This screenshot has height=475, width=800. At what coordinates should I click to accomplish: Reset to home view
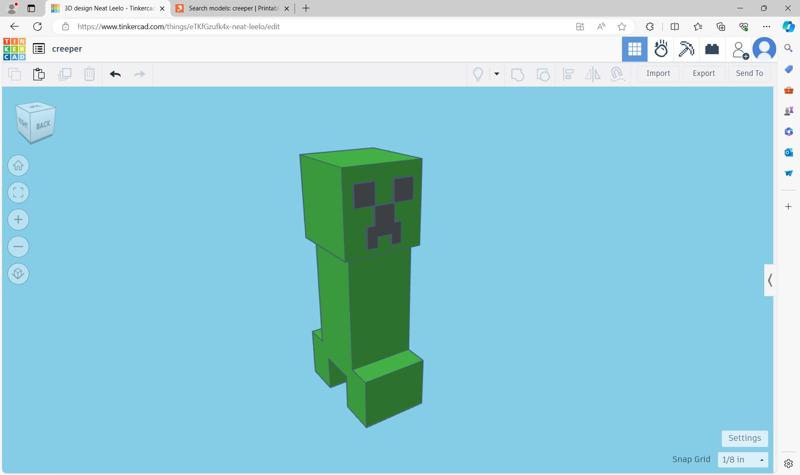tap(18, 165)
